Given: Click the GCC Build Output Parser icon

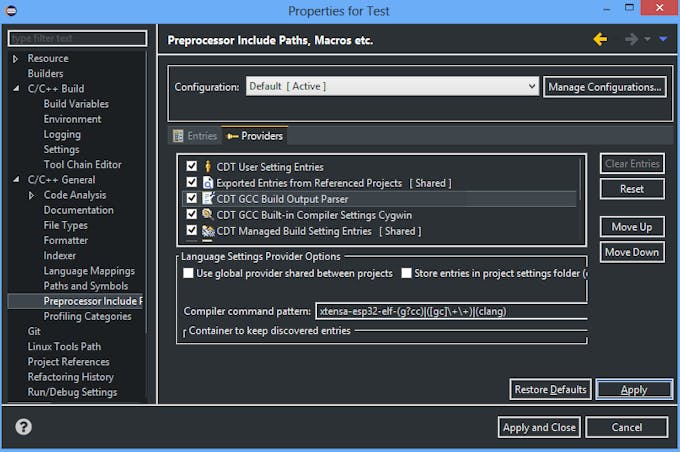Looking at the screenshot, I should 208,198.
